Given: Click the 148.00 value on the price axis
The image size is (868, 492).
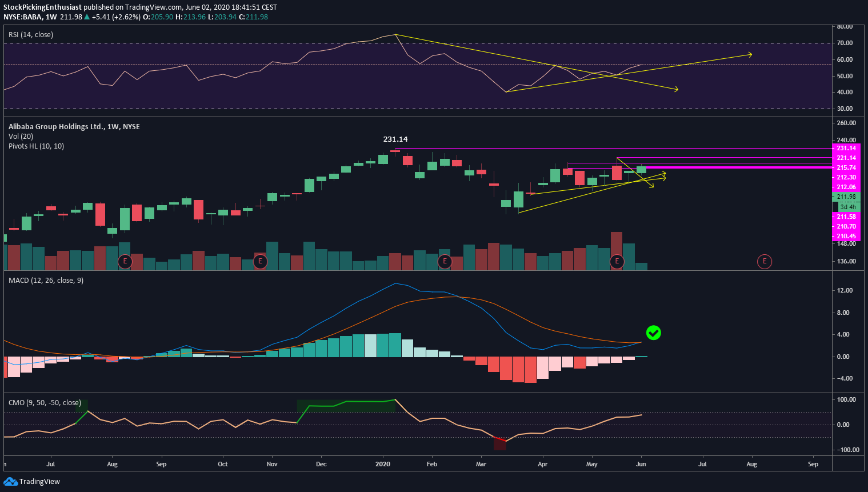Looking at the screenshot, I should tap(846, 243).
